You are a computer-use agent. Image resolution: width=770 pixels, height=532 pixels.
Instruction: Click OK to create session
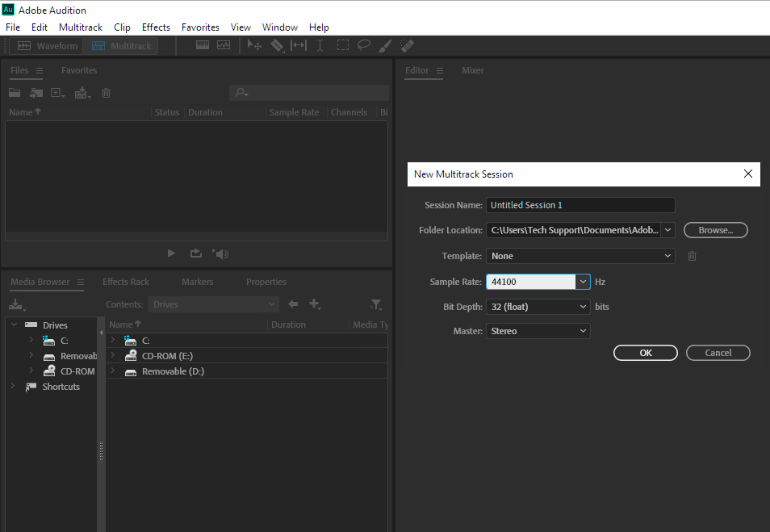645,353
